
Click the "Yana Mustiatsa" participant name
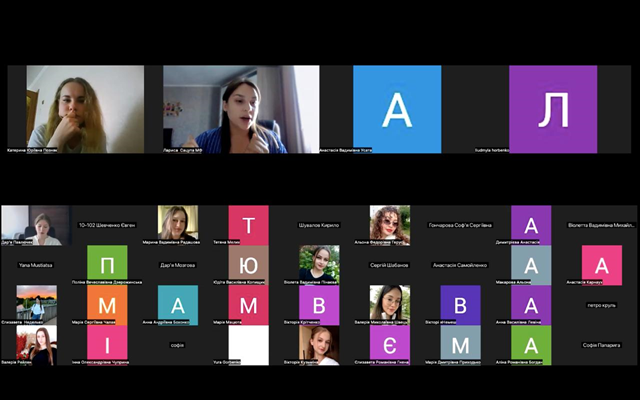click(36, 265)
